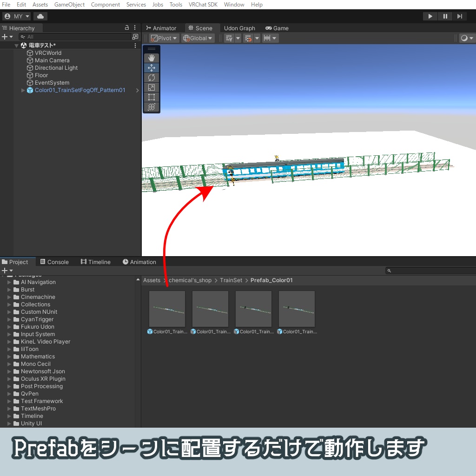Viewport: 476px width, 476px height.
Task: Toggle the Pause button
Action: 445,16
